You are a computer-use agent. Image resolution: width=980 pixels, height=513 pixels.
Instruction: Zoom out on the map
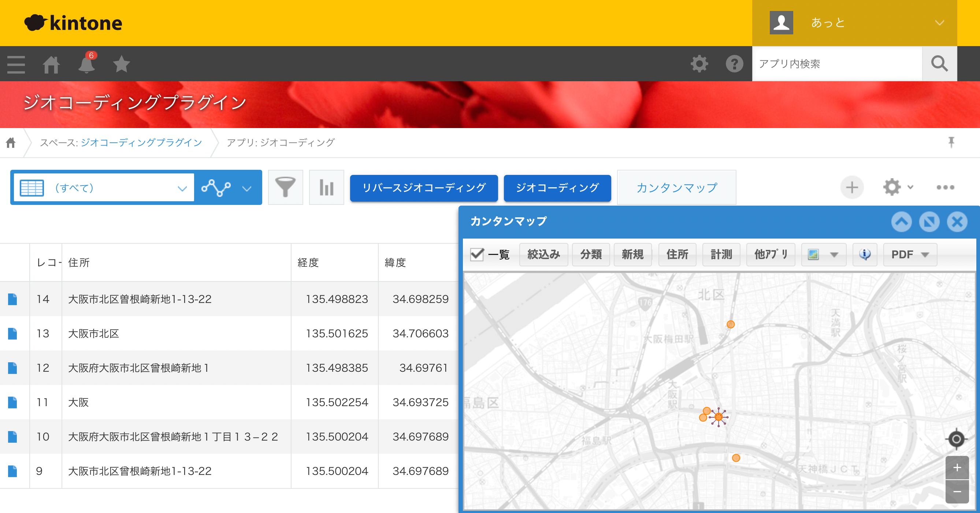point(957,492)
